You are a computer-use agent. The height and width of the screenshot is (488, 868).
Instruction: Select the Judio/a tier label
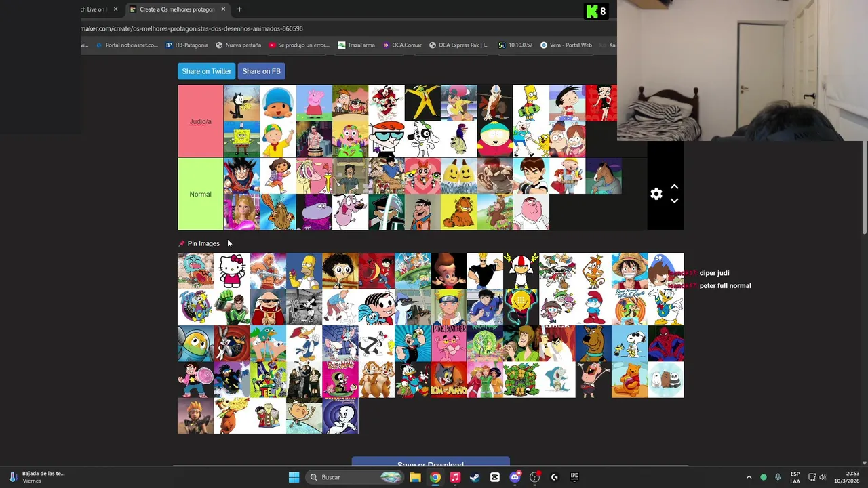click(200, 121)
